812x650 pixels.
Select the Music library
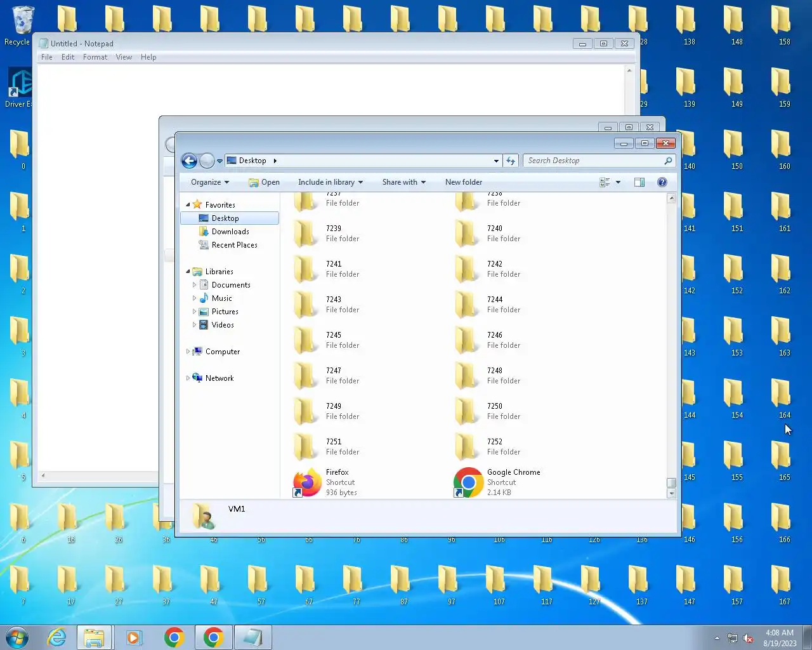click(x=221, y=298)
